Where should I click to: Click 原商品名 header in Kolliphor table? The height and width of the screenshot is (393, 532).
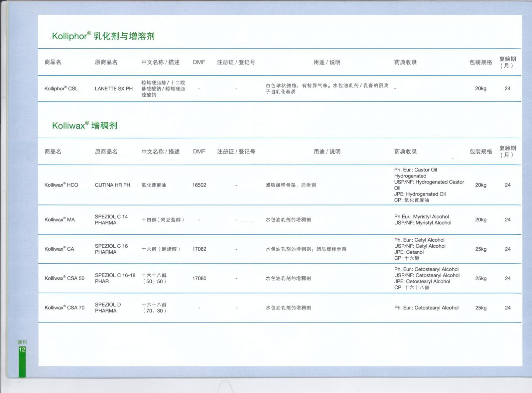(x=106, y=62)
